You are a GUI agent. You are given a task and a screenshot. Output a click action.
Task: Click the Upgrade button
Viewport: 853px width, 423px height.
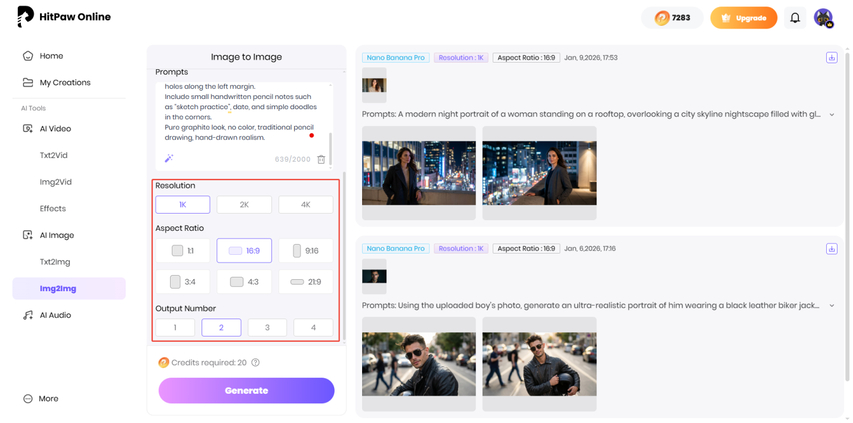click(x=743, y=18)
